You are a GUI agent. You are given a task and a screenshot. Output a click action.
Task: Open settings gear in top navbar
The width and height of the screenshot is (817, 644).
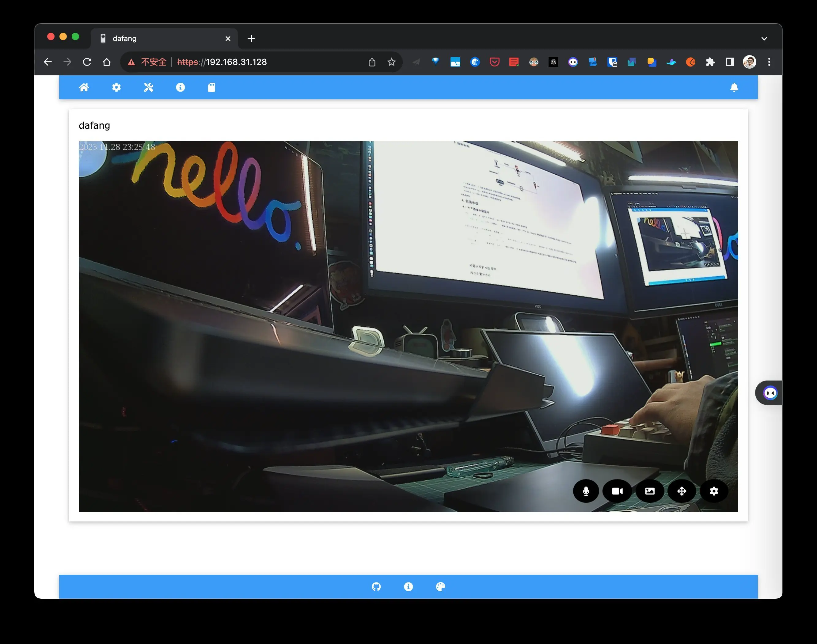(116, 88)
